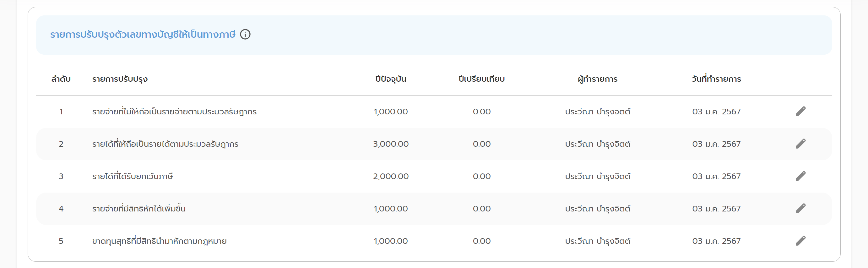Edit row 4 using its pencil icon

click(x=800, y=209)
